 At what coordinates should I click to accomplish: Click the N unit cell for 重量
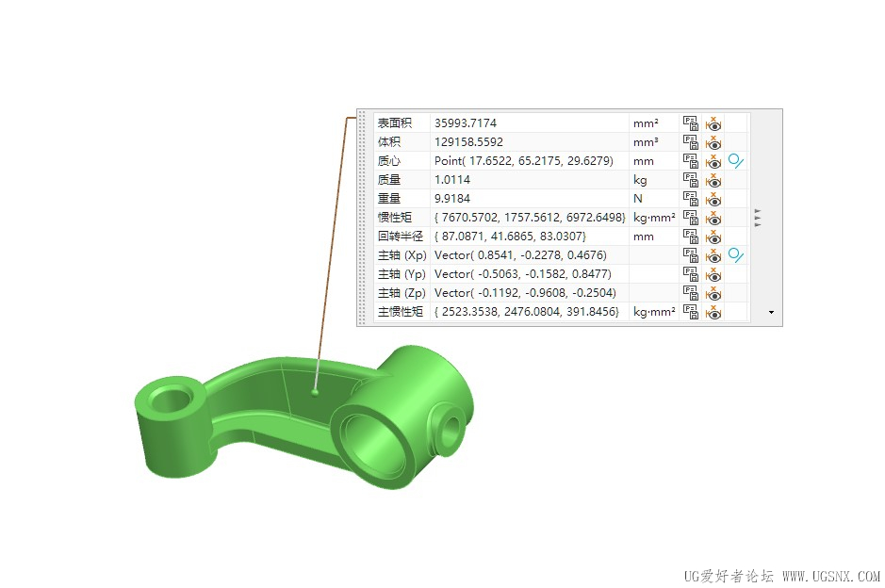tap(653, 198)
